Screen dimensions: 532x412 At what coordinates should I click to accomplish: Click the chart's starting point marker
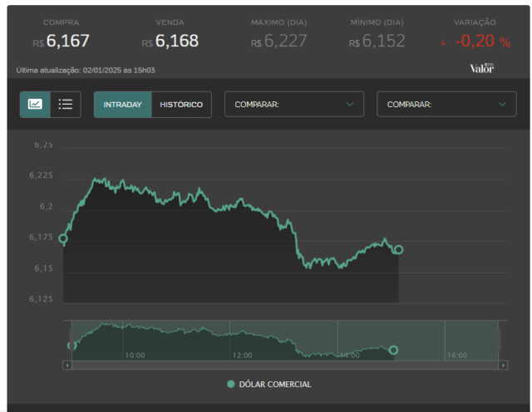(x=63, y=238)
